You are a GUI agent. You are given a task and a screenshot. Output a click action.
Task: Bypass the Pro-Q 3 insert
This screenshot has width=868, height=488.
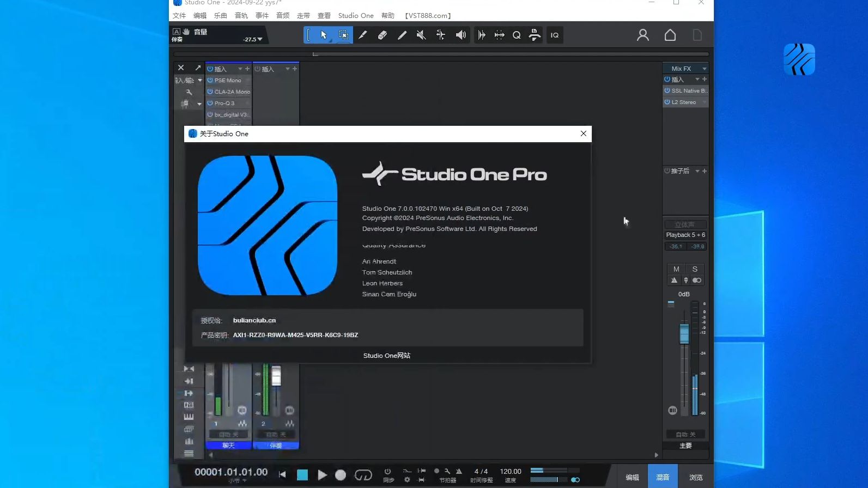point(210,103)
